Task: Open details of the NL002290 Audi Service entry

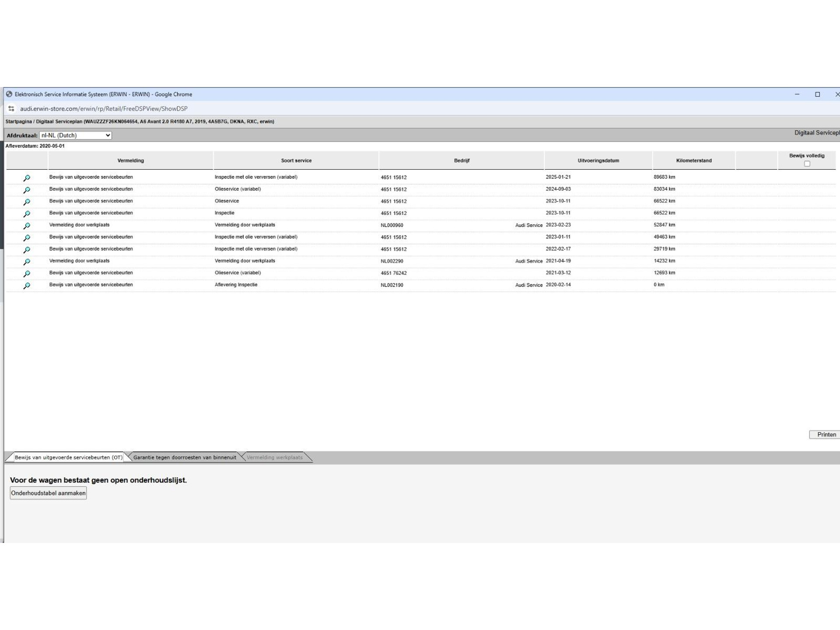Action: pyautogui.click(x=27, y=262)
